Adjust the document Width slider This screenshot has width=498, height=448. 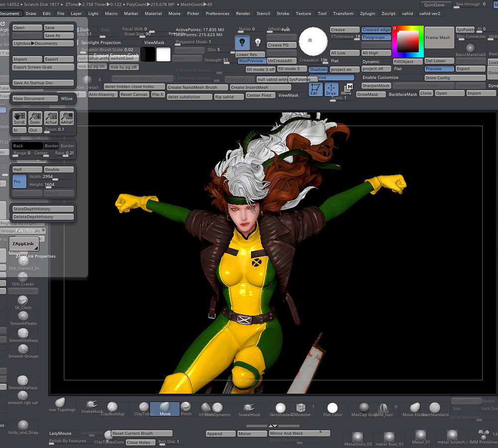51,177
